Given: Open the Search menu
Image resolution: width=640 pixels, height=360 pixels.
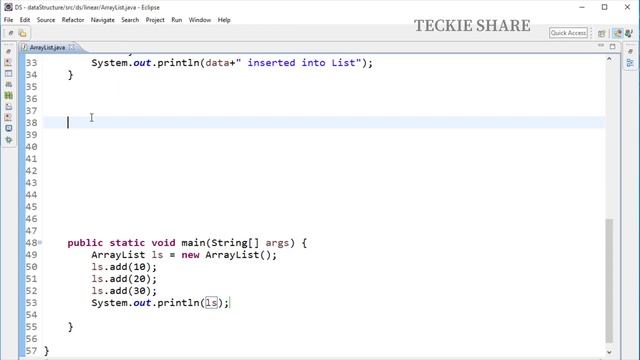Looking at the screenshot, I should [x=130, y=20].
